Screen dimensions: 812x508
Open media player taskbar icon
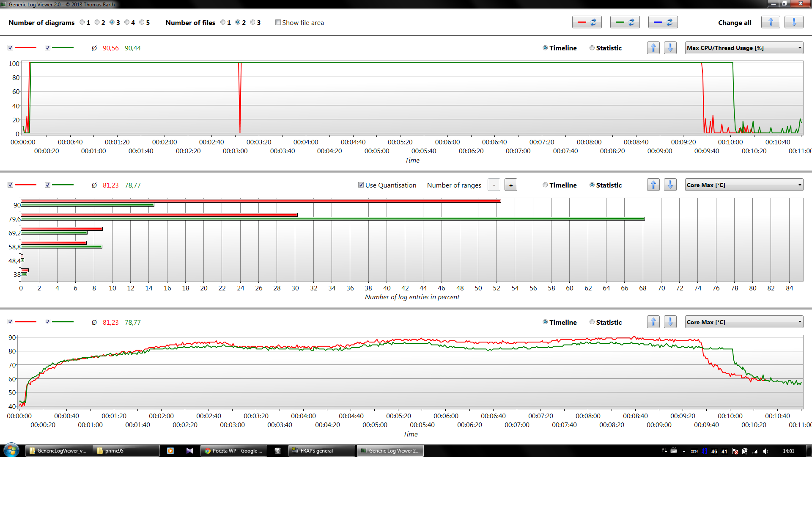point(170,451)
